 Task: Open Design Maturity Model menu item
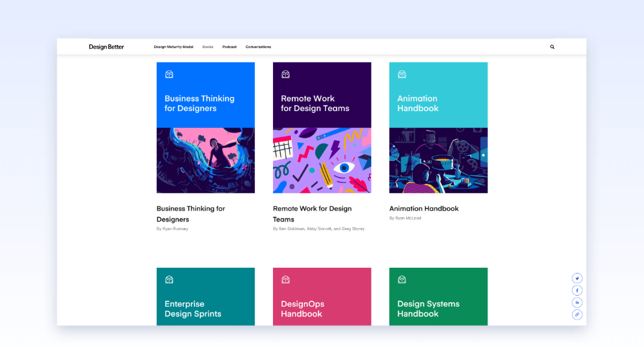(174, 47)
